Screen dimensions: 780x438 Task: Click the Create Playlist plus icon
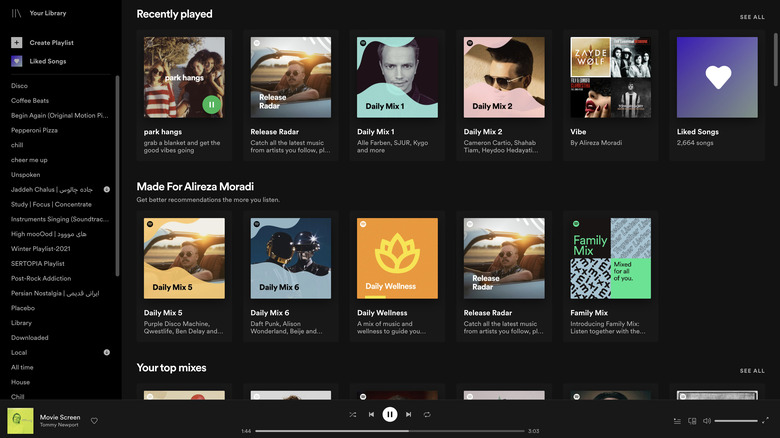16,43
